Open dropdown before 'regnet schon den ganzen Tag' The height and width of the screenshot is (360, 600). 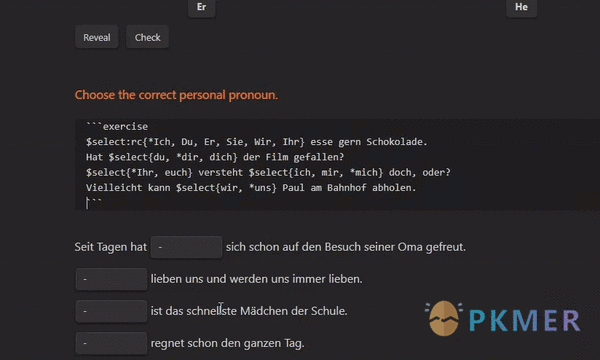(111, 343)
